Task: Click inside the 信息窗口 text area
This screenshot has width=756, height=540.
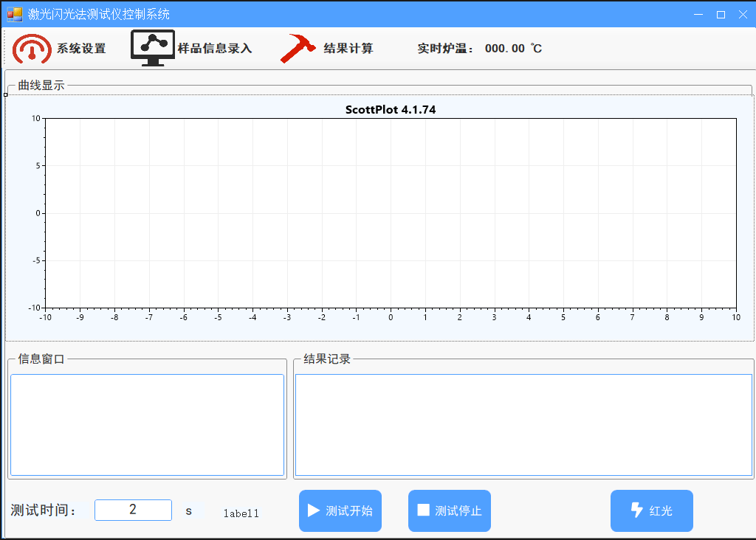Action: (x=147, y=424)
